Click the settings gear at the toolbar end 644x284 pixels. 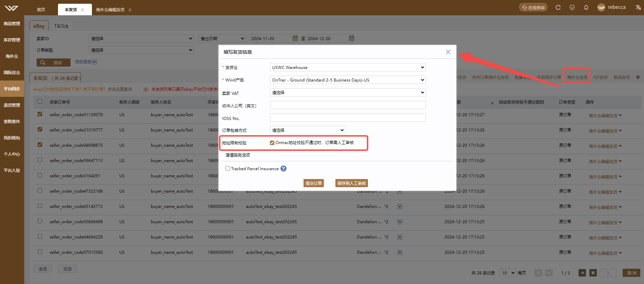click(x=638, y=77)
